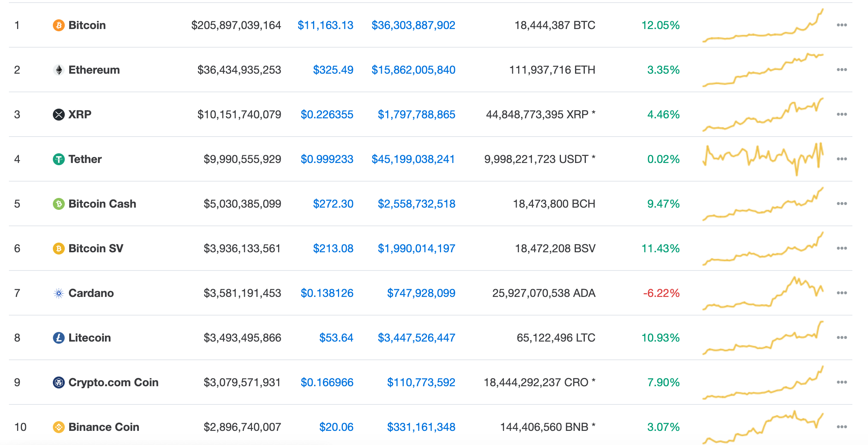The image size is (868, 445).
Task: Follow the XRP name link
Action: pos(80,115)
